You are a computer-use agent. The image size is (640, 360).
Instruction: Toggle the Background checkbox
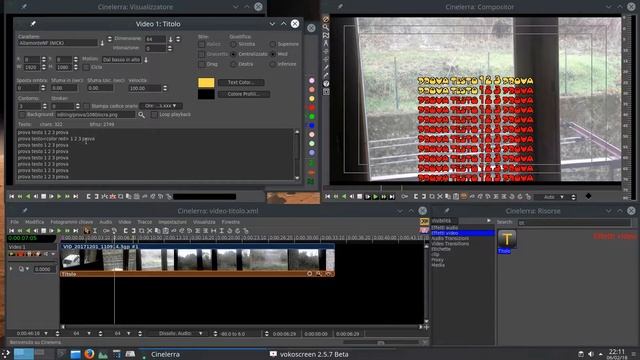(x=22, y=115)
